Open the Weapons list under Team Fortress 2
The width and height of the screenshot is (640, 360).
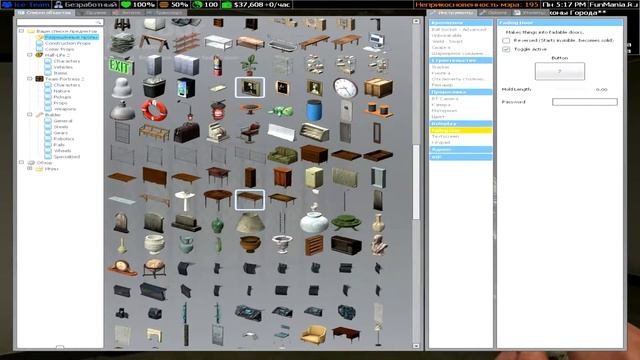pyautogui.click(x=65, y=109)
